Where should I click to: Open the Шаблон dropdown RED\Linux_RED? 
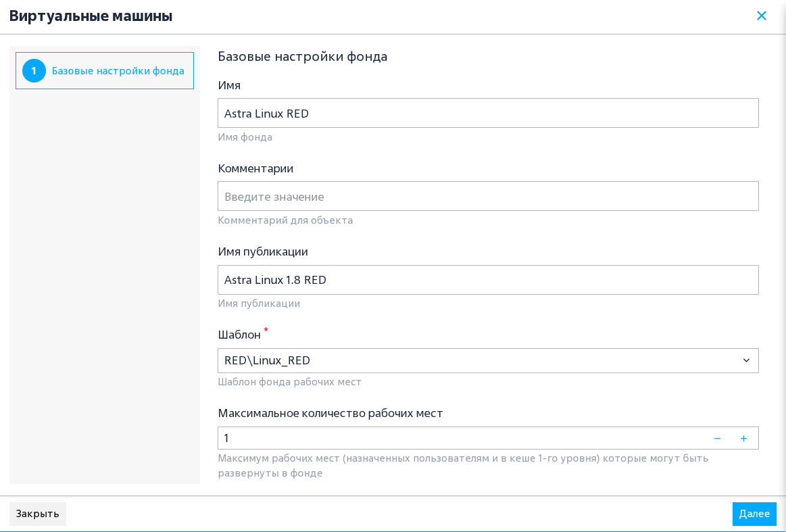[x=488, y=360]
